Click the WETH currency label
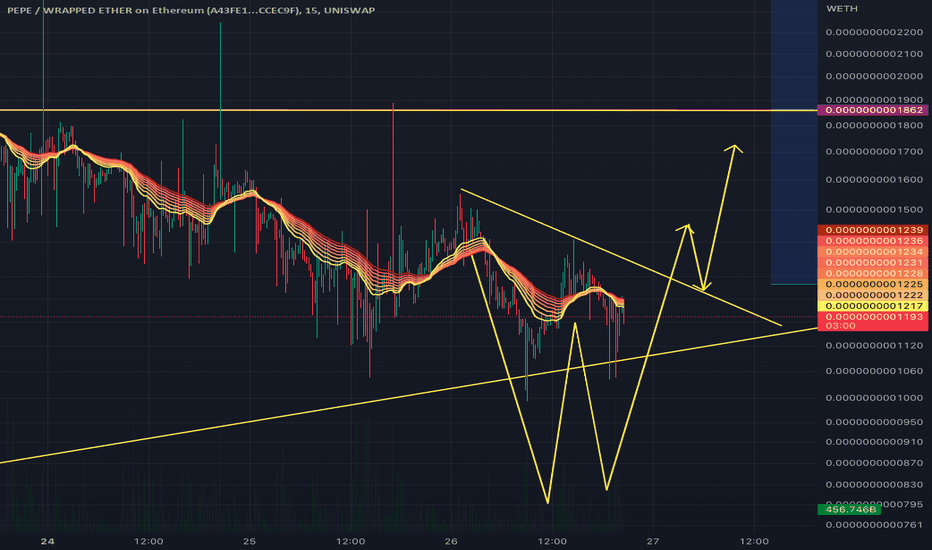The image size is (932, 550). (842, 8)
